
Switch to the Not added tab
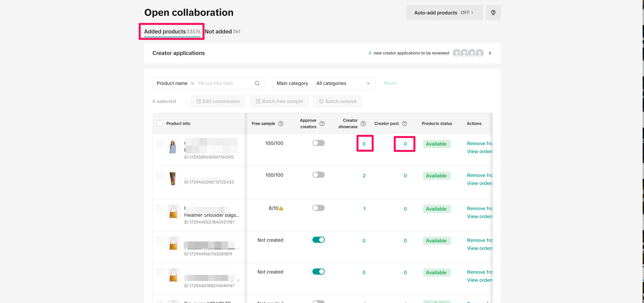[x=222, y=32]
